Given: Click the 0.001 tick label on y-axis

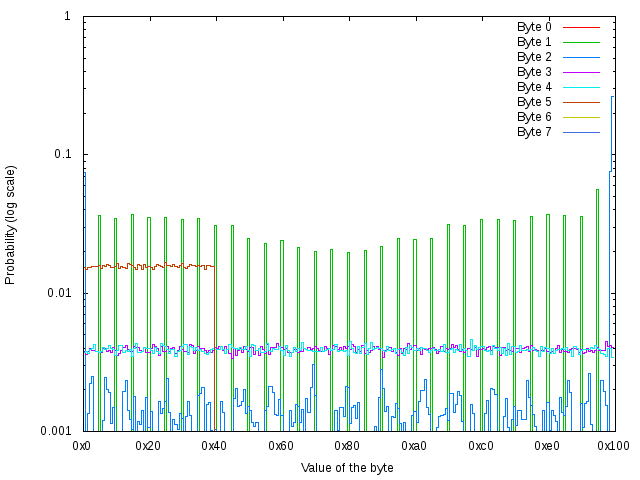Looking at the screenshot, I should [54, 431].
